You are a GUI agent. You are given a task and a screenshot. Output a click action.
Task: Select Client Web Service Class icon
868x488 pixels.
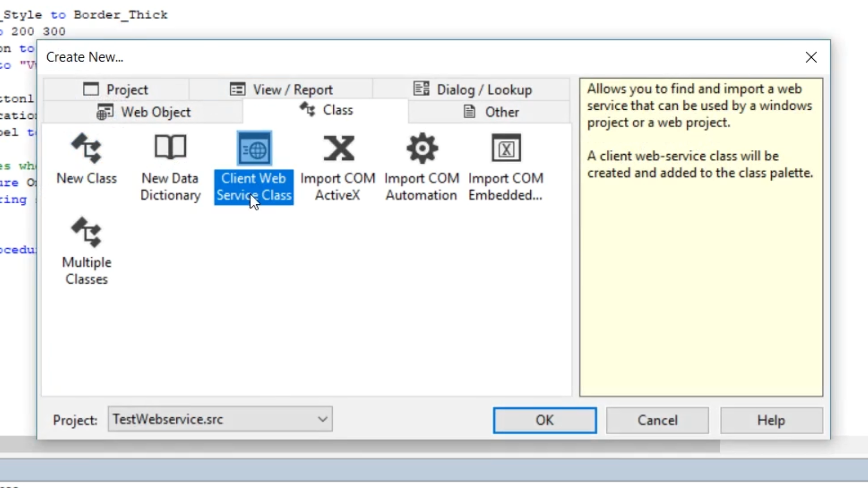pos(254,149)
